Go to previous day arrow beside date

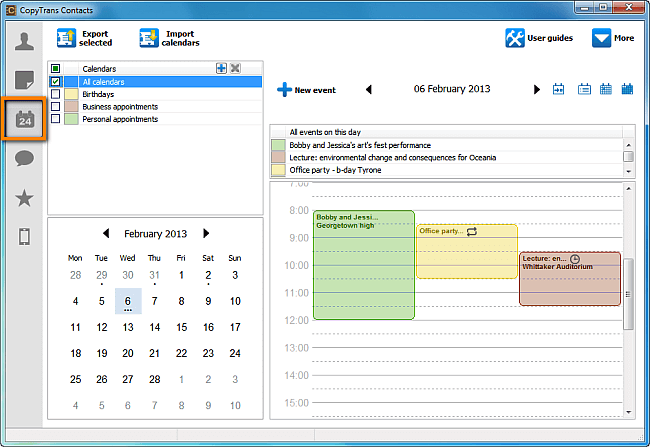[369, 89]
